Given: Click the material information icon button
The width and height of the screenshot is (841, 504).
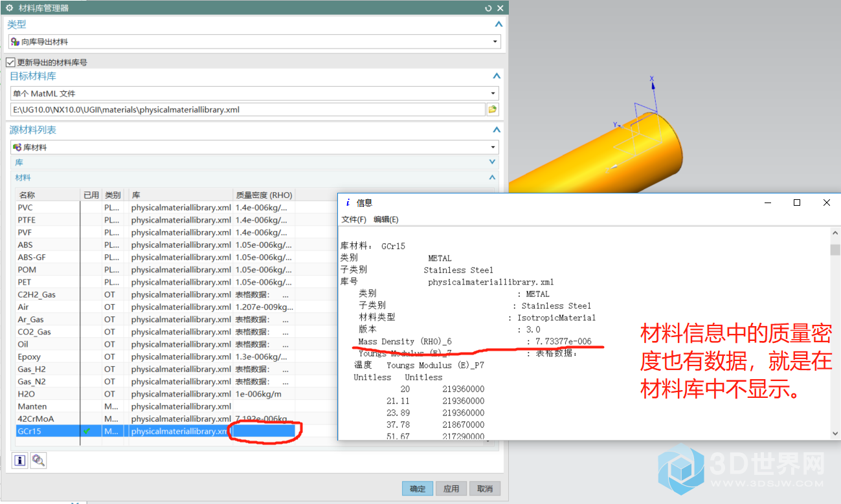Looking at the screenshot, I should (x=20, y=461).
